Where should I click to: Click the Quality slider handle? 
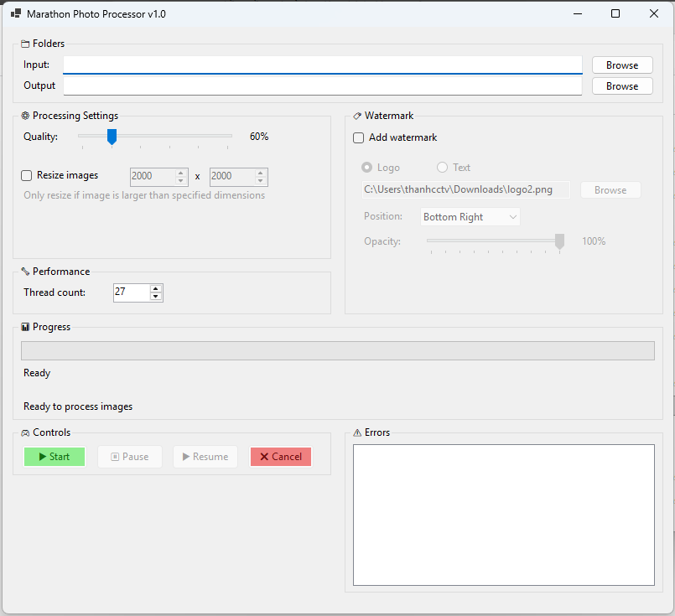point(112,137)
